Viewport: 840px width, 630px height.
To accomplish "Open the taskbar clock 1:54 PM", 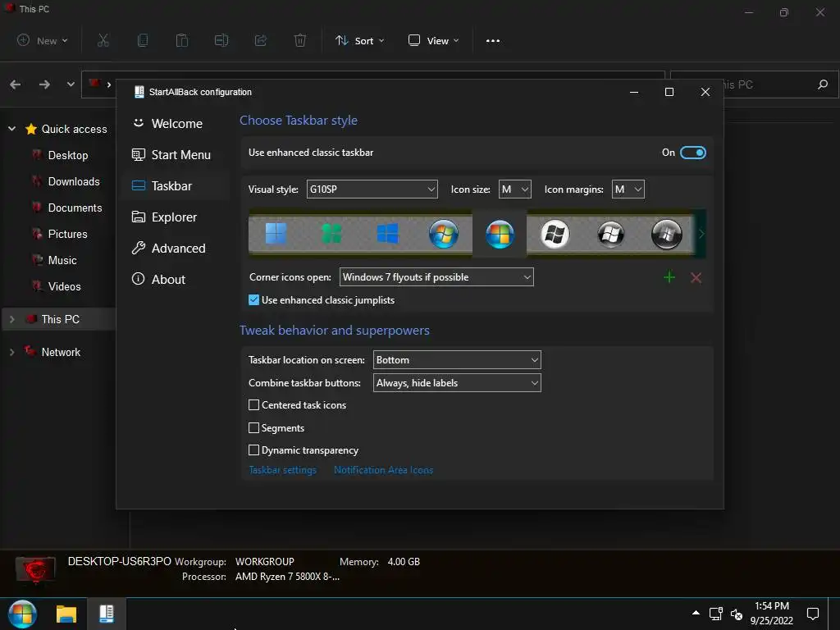I will tap(771, 614).
